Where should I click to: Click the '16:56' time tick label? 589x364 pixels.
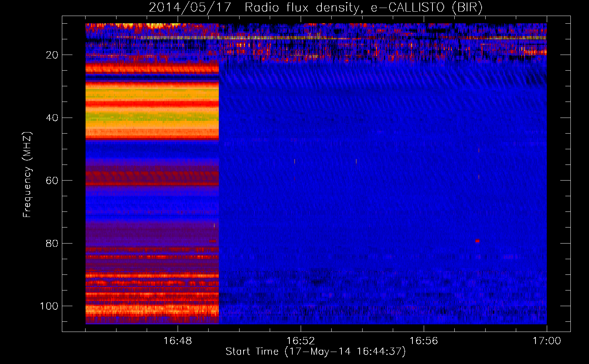[424, 341]
